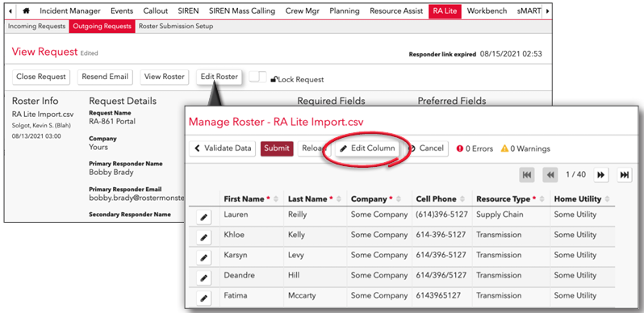Click the Close Request button
This screenshot has height=313, width=644.
click(41, 77)
